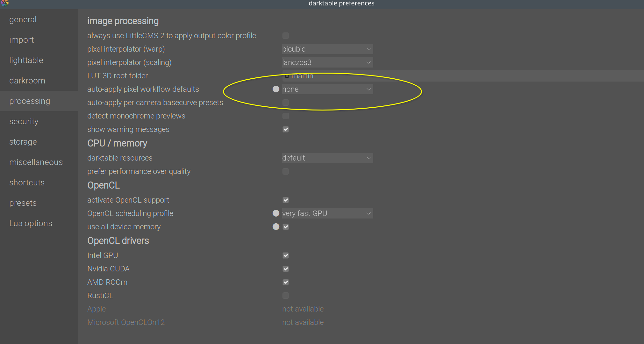The image size is (644, 344).
Task: Open the pixel interpolator (warp) dropdown
Action: click(x=327, y=49)
